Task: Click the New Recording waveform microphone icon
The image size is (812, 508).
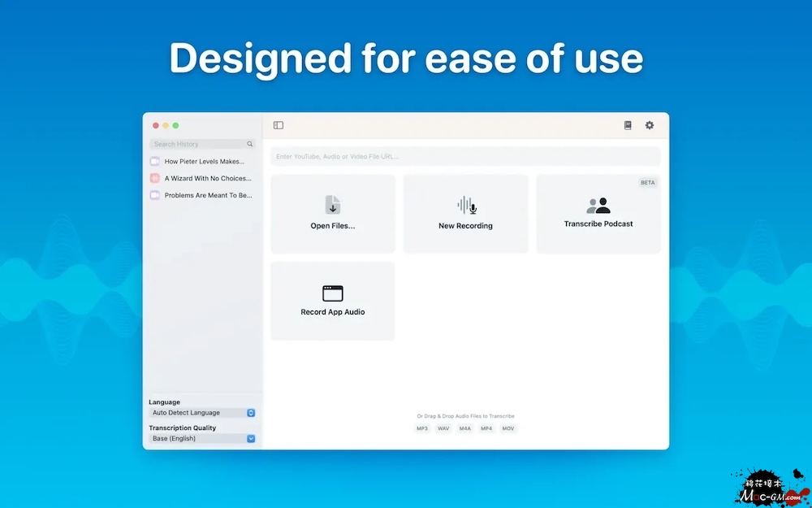Action: pos(466,205)
